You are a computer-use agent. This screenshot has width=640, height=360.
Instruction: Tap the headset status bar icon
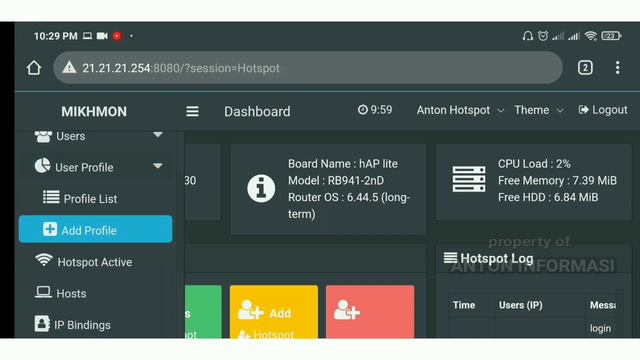coord(527,36)
